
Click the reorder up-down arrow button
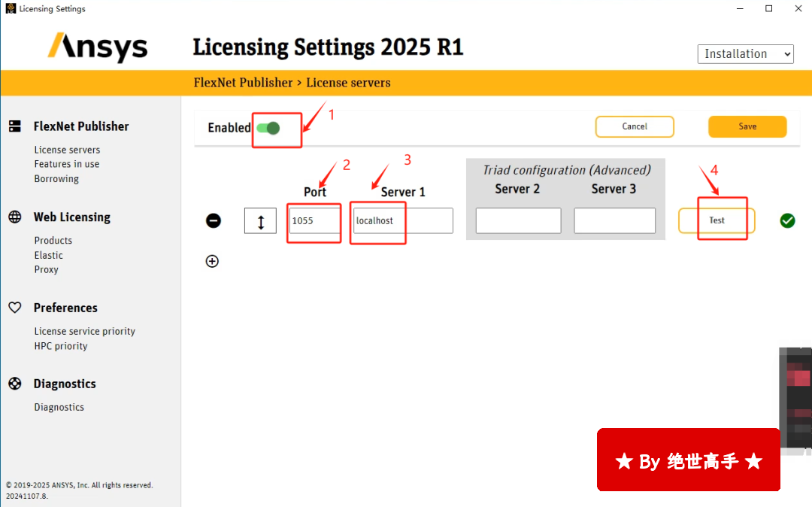coord(260,221)
